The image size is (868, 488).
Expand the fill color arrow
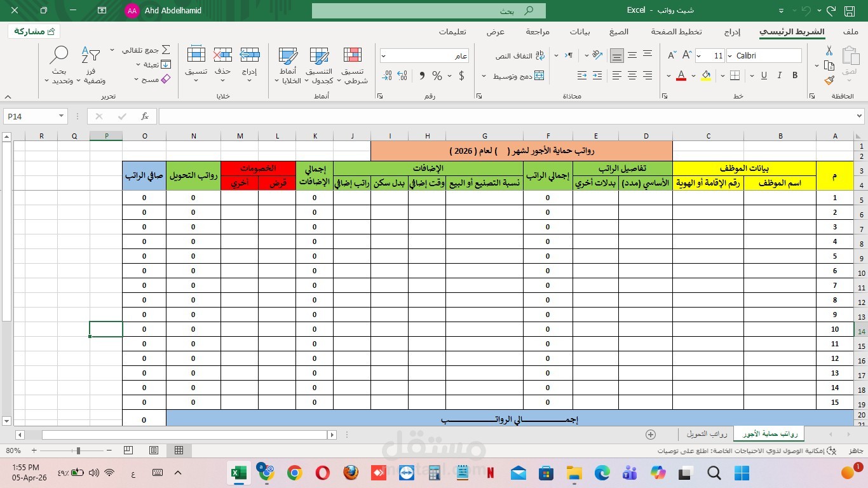click(694, 76)
